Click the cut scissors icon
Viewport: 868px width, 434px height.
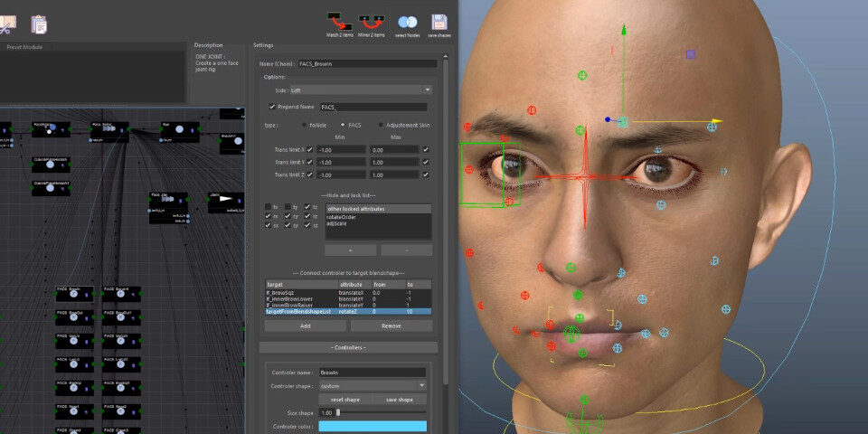pyautogui.click(x=7, y=23)
